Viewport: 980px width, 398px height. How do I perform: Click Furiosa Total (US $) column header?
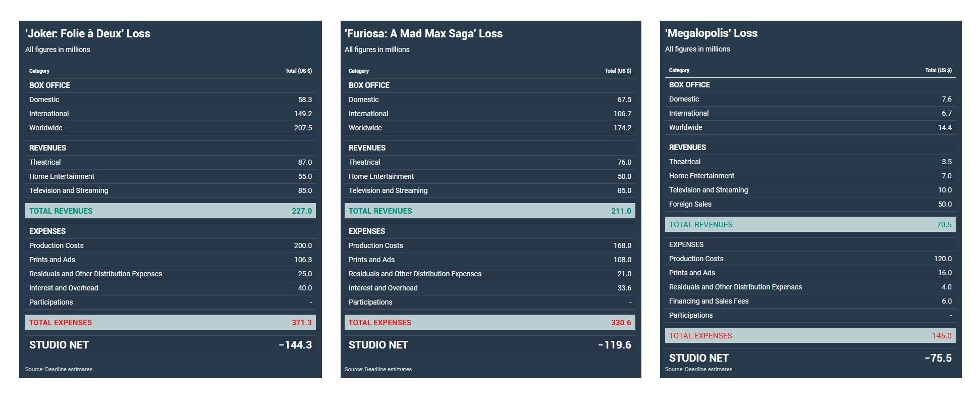coord(618,71)
